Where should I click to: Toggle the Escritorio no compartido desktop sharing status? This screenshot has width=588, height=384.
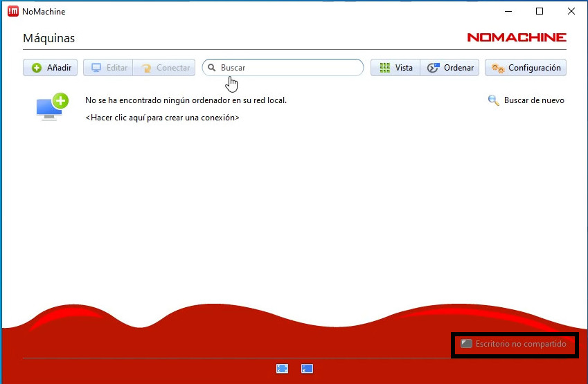tap(513, 344)
